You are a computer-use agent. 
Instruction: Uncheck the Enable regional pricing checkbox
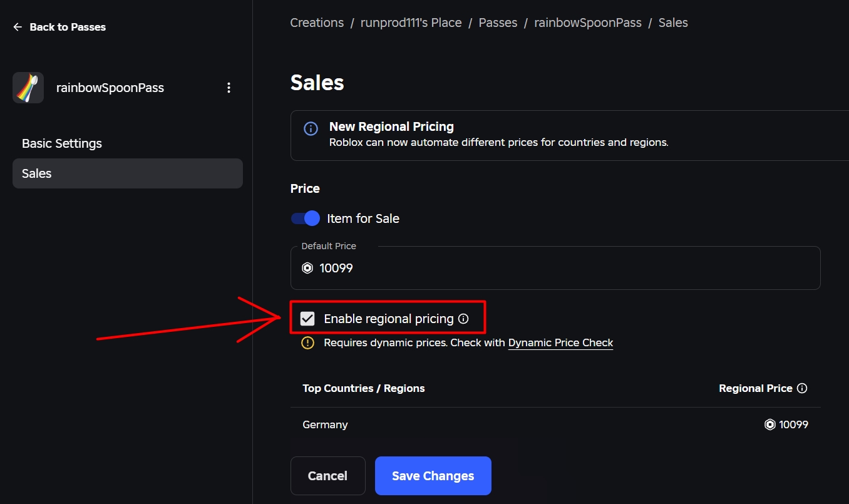click(307, 319)
